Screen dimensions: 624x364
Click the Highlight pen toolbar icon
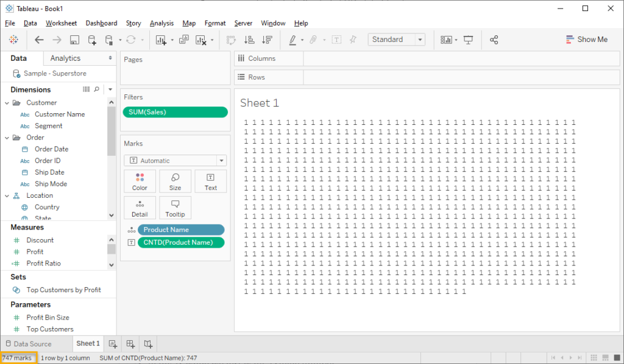coord(292,40)
